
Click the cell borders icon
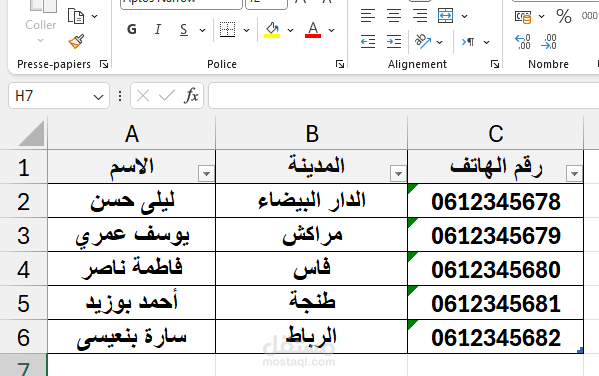pos(228,29)
